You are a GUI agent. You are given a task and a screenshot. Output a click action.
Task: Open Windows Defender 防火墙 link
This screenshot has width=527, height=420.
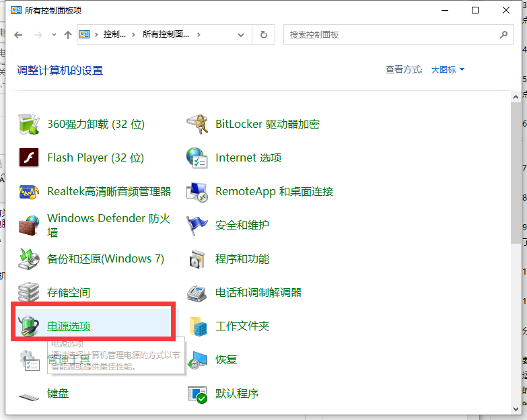click(108, 225)
